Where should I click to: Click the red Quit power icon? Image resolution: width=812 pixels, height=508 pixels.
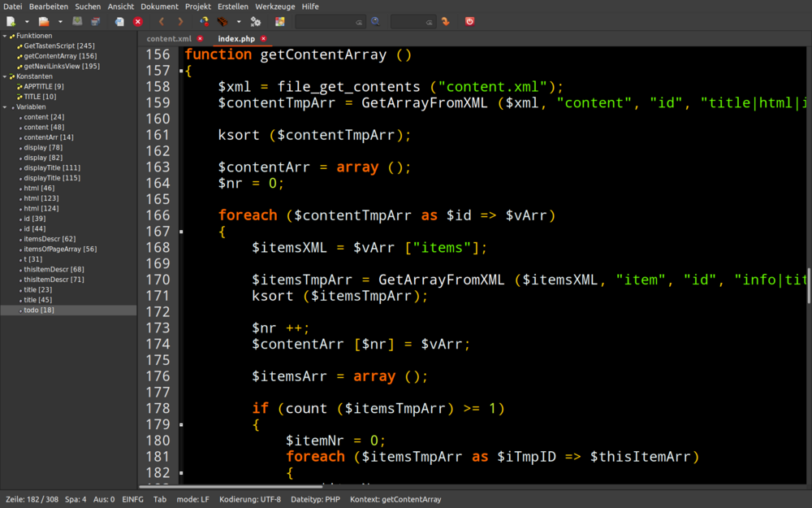pyautogui.click(x=469, y=22)
